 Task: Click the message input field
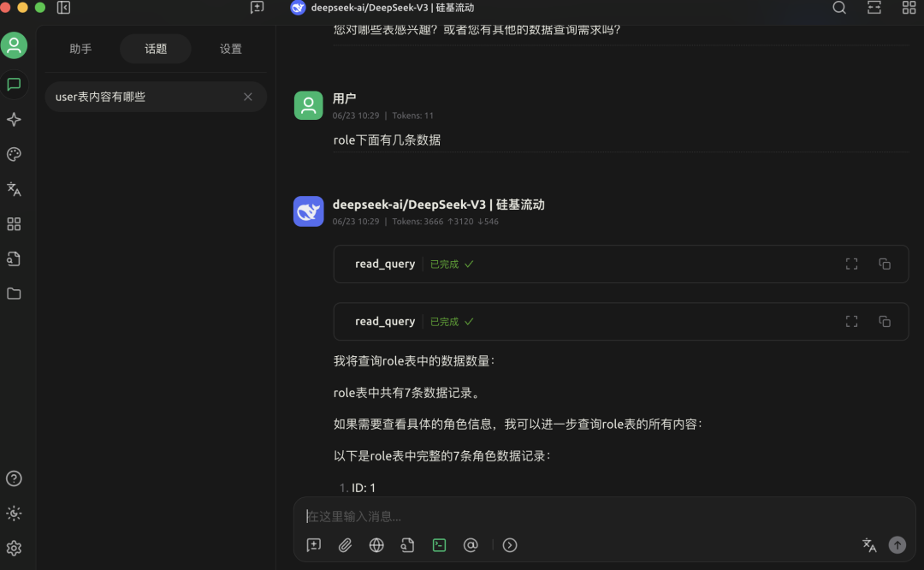tap(556, 516)
